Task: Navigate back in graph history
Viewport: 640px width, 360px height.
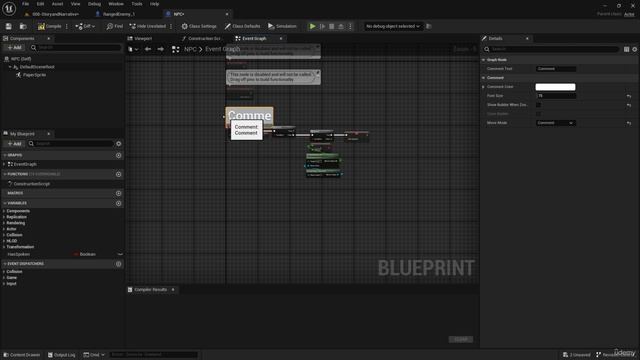Action: (148, 49)
